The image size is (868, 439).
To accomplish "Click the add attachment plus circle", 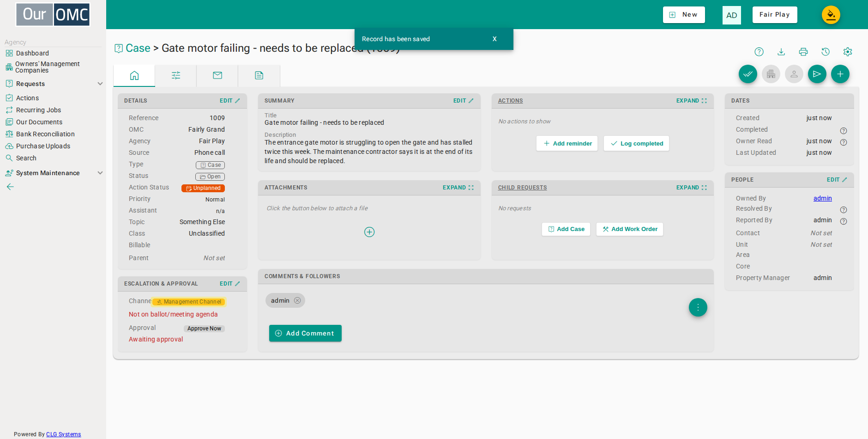I will pos(369,232).
